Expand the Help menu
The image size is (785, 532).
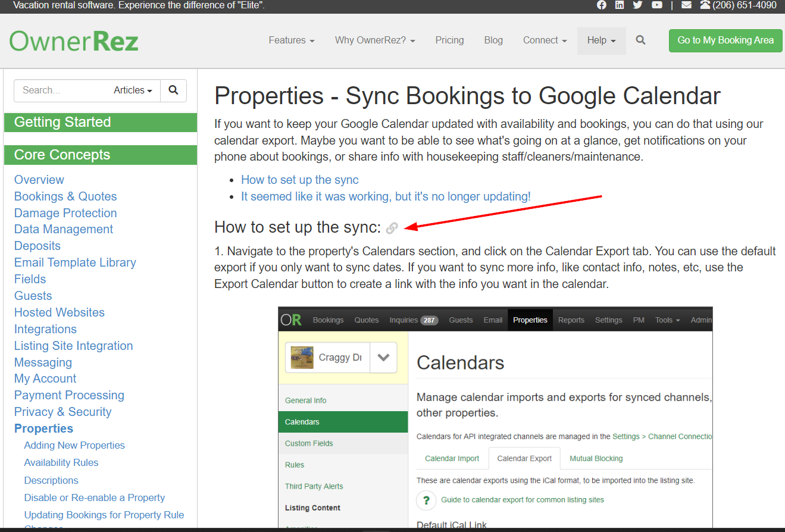click(601, 40)
